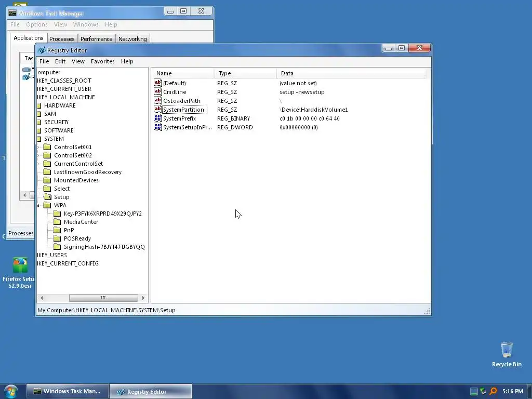Click the open Setup folder icon
Viewport: 532px width, 399px height.
tap(47, 197)
